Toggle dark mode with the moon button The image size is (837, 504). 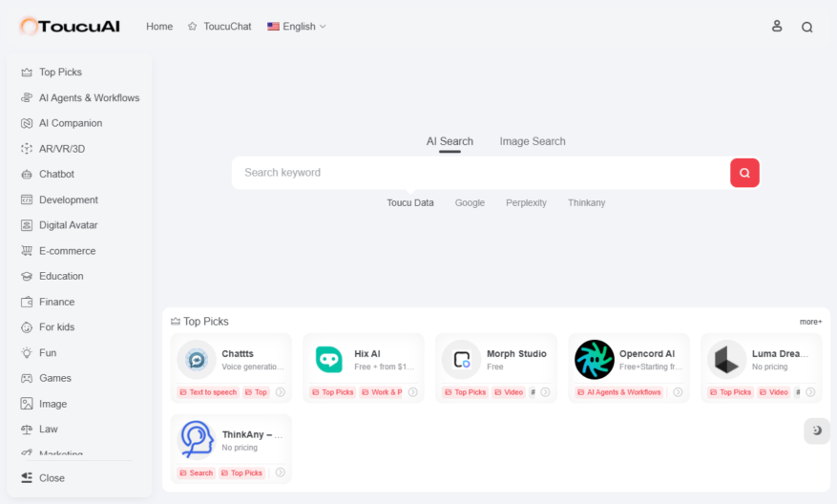pos(817,430)
